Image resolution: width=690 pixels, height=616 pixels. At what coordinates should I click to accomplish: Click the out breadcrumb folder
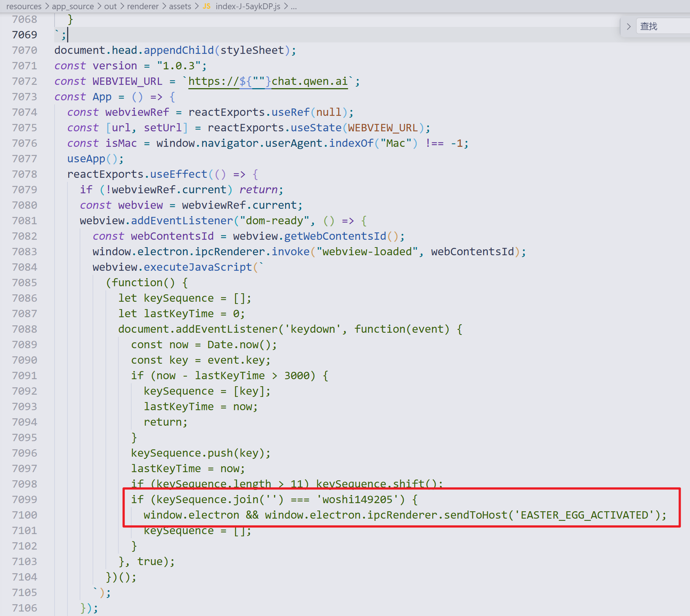[x=110, y=6]
